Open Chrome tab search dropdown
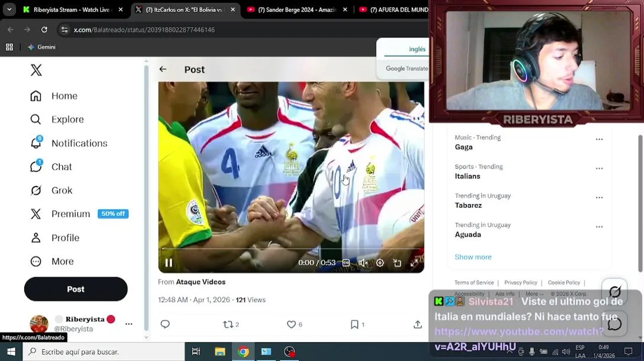This screenshot has width=644, height=361. pyautogui.click(x=9, y=10)
